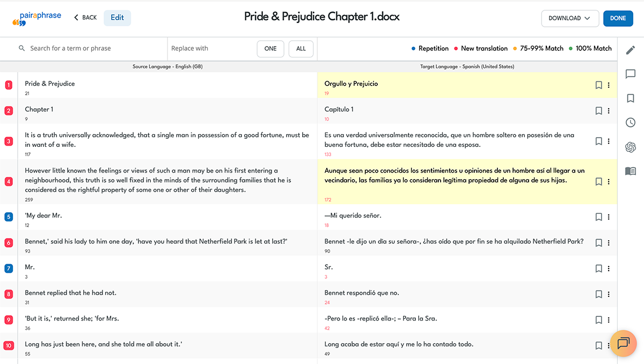Open the options menu for segment 4
Image resolution: width=644 pixels, height=364 pixels.
pos(609,181)
